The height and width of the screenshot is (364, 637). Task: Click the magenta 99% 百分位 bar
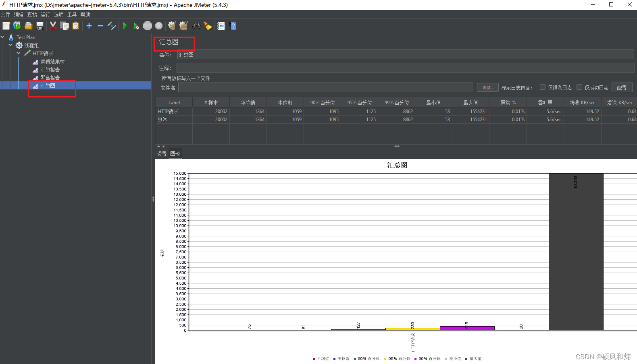467,328
